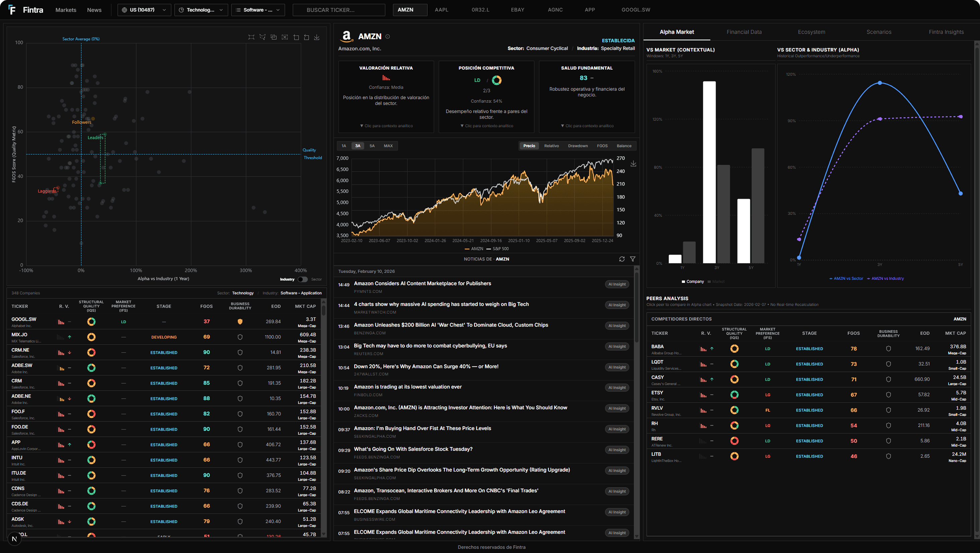980x553 pixels.
Task: Switch to the Financial Data tab
Action: [744, 32]
